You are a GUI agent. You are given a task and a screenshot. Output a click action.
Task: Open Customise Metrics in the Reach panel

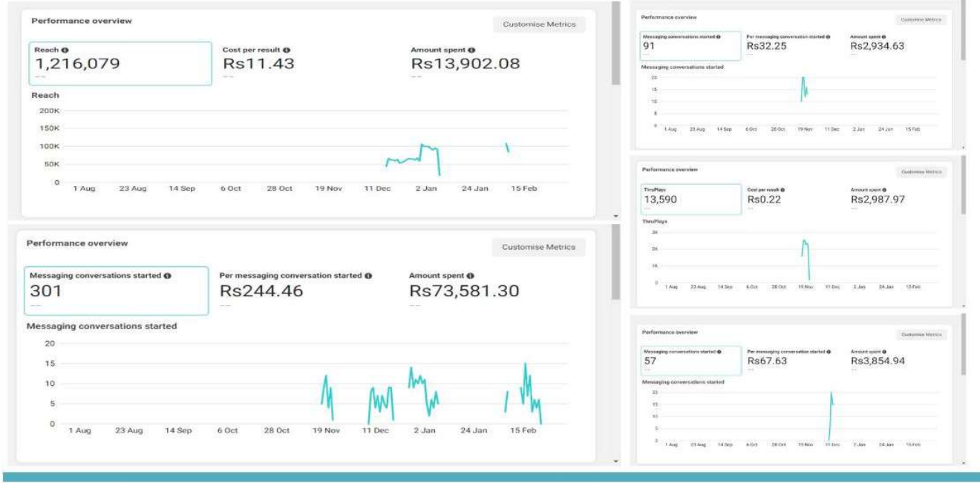539,24
